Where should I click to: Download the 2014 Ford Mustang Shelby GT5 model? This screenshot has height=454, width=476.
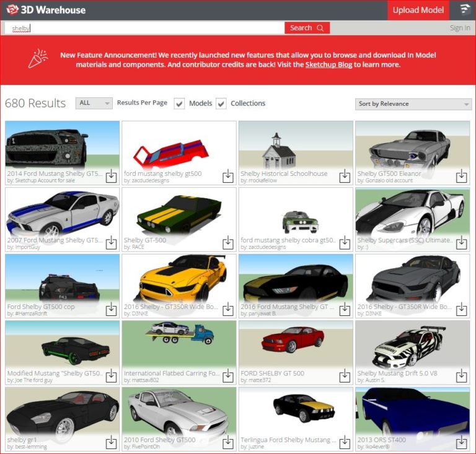click(112, 176)
